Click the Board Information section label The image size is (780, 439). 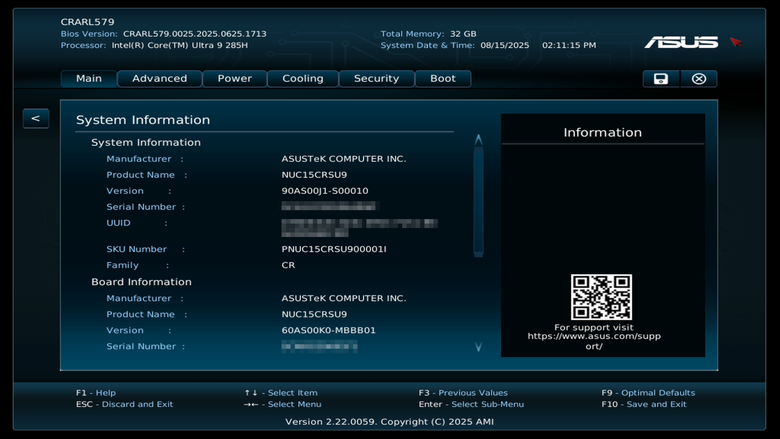[141, 282]
